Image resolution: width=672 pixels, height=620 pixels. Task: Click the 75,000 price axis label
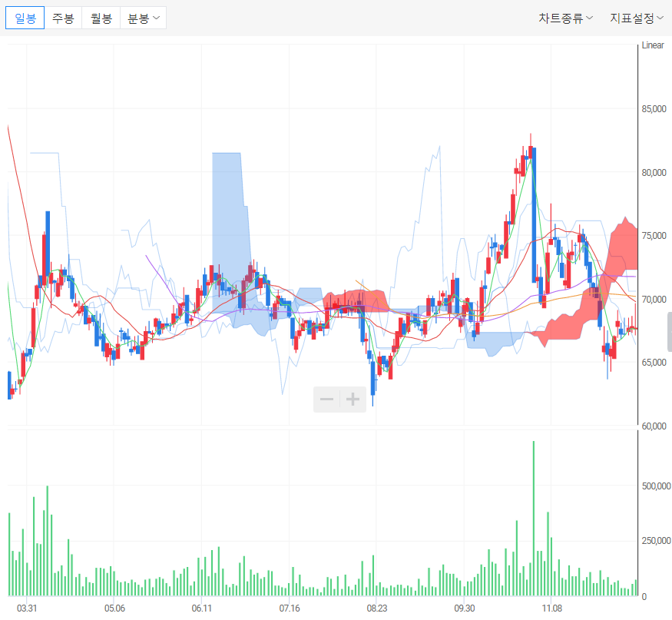pos(654,235)
